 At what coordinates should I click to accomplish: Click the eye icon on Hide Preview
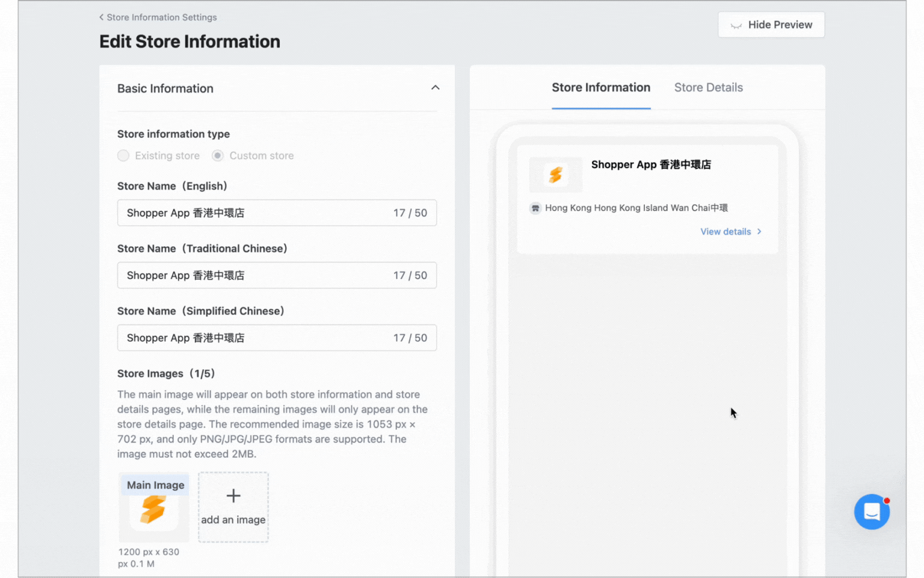pyautogui.click(x=736, y=25)
